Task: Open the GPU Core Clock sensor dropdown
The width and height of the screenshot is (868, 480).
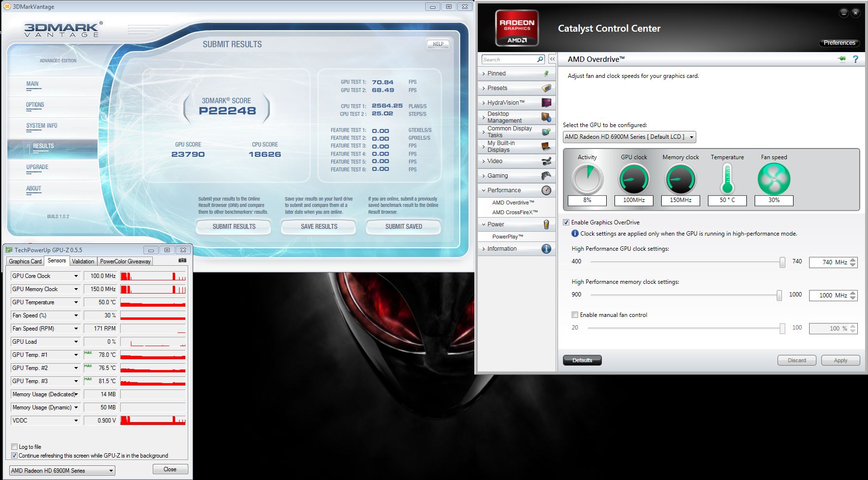Action: [76, 276]
